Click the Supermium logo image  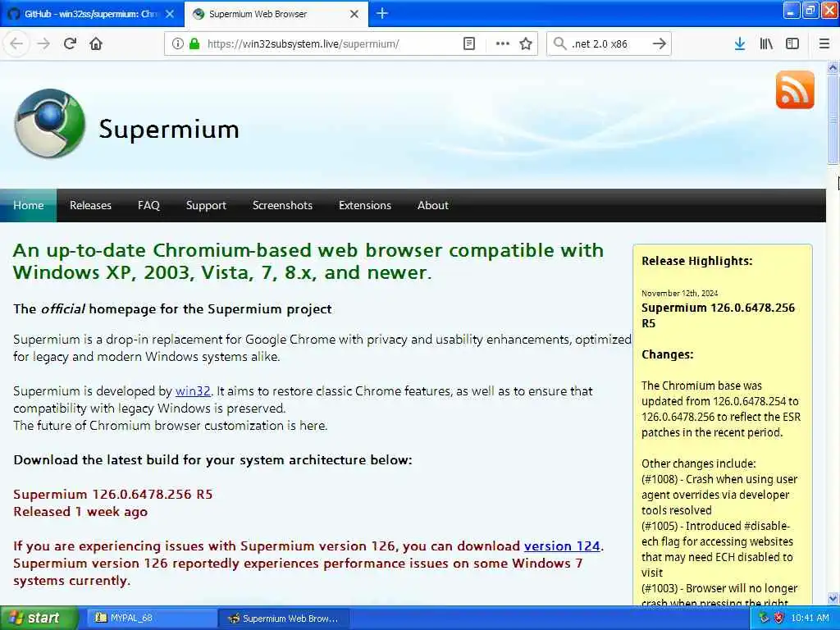50,123
